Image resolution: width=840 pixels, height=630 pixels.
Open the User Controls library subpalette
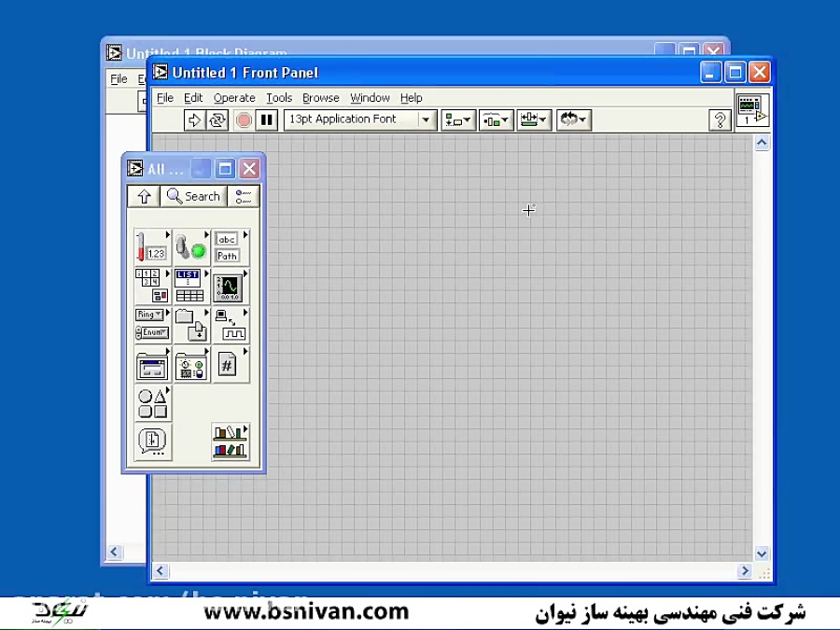tap(231, 442)
